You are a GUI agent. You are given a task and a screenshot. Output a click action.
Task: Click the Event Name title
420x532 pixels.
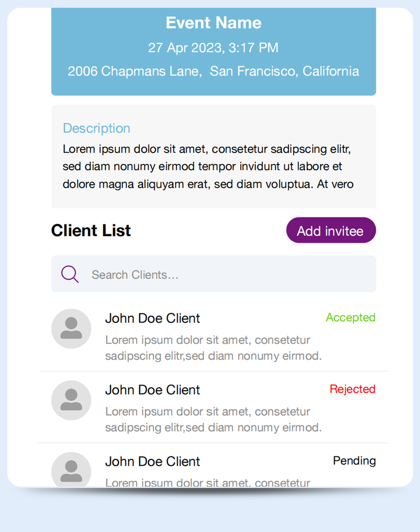[213, 22]
